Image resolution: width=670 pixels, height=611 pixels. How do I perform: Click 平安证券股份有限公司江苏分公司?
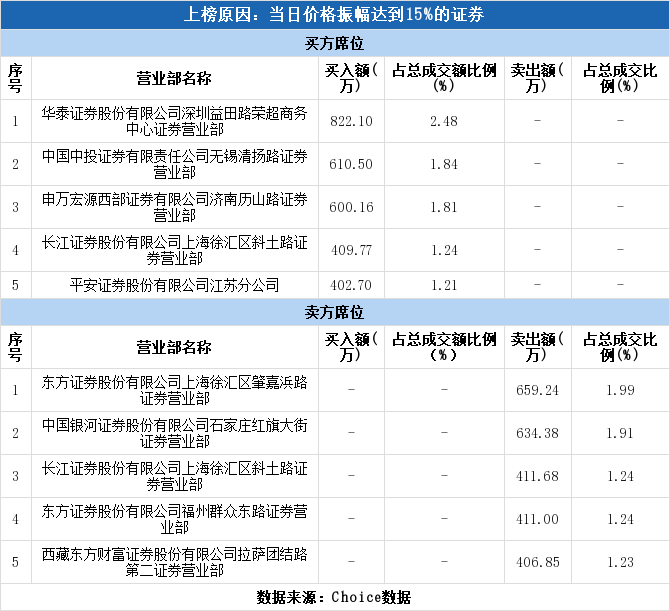tap(174, 285)
